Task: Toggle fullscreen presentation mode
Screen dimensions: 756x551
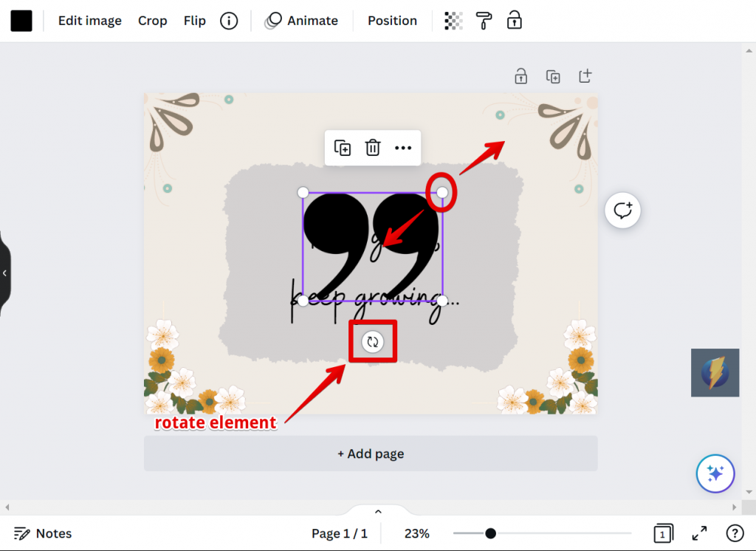Action: (x=700, y=533)
